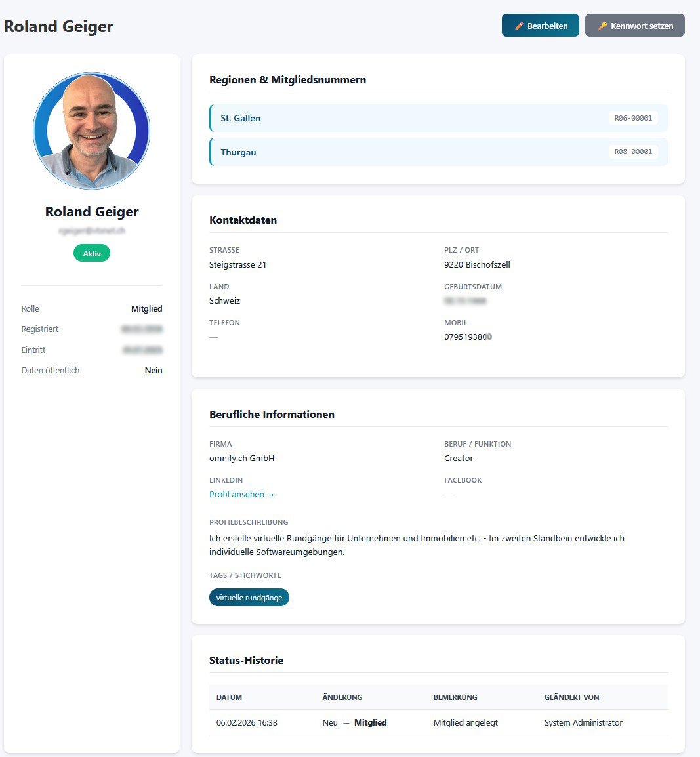Click the member number R06-00001
The height and width of the screenshot is (757, 700).
click(x=633, y=117)
